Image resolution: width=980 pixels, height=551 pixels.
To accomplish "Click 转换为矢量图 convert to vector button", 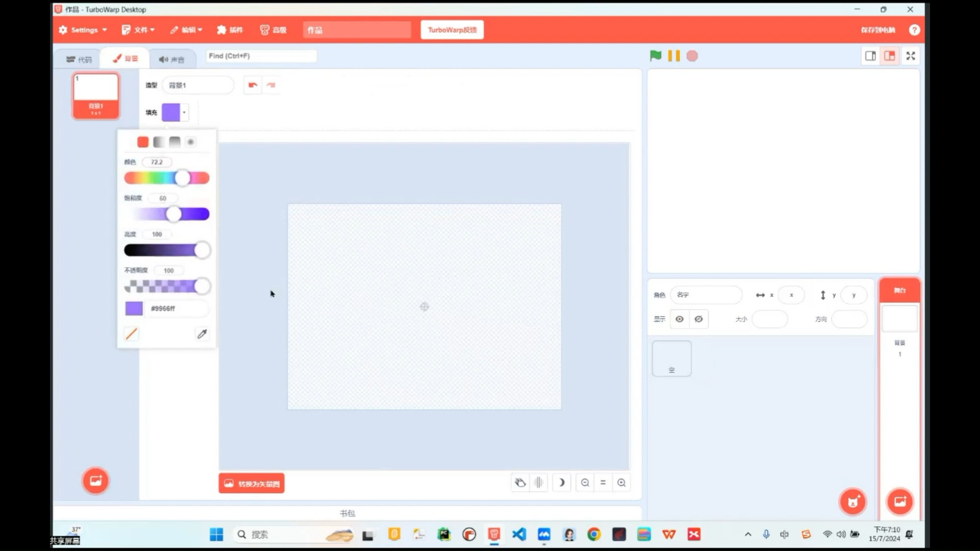I will tap(251, 483).
